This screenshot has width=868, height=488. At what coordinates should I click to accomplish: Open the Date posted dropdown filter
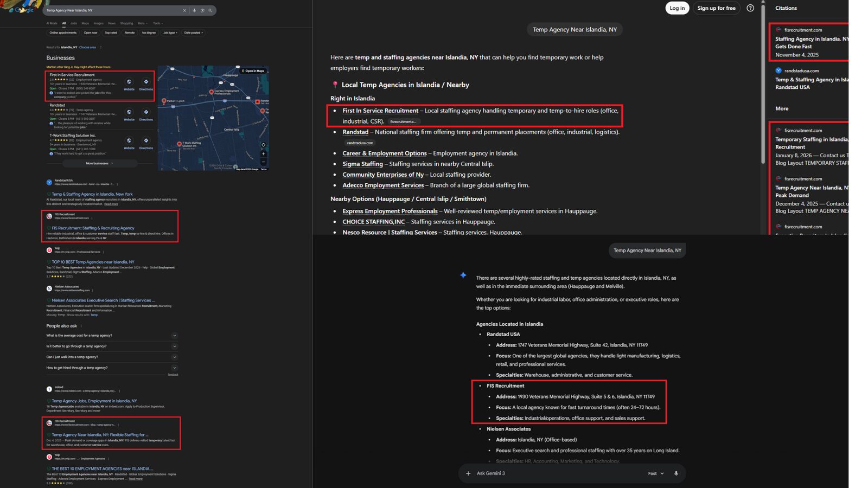(194, 33)
